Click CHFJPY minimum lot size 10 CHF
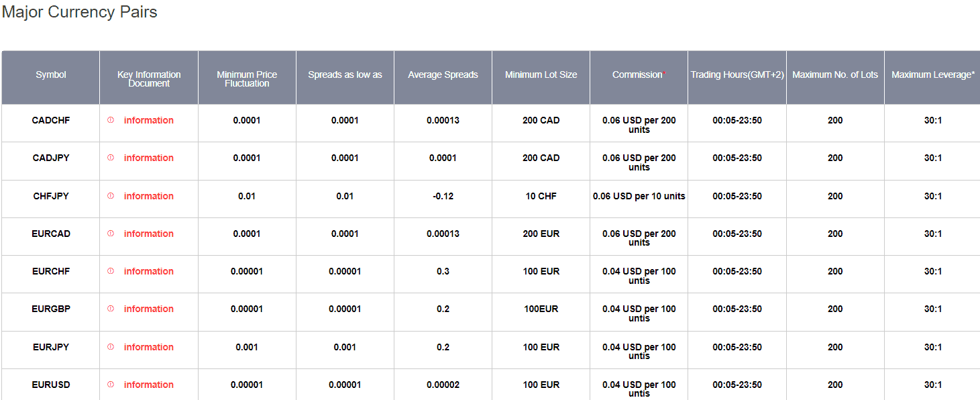Screen dimensions: 980x400 pyautogui.click(x=541, y=196)
